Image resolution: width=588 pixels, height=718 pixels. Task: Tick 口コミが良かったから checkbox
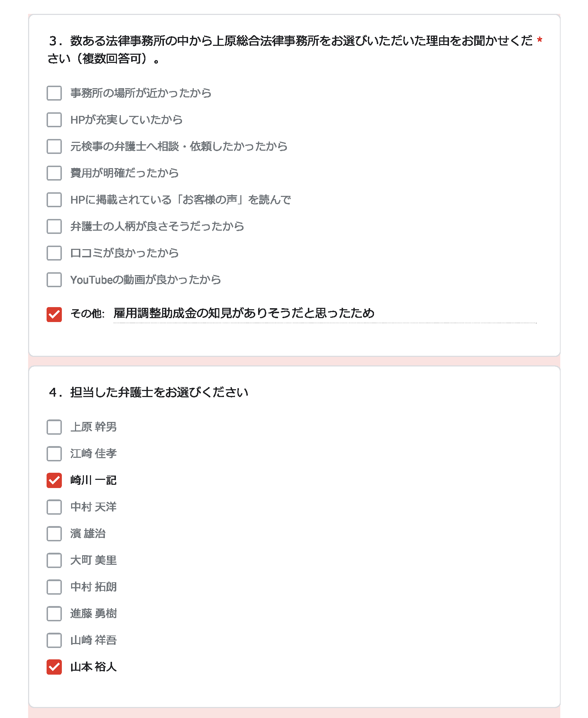pos(54,253)
